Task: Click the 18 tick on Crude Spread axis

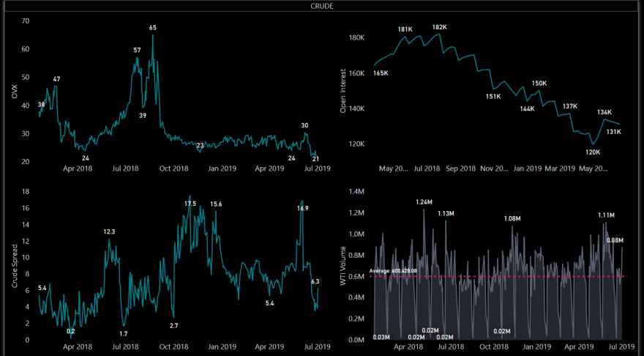Action: (26, 192)
